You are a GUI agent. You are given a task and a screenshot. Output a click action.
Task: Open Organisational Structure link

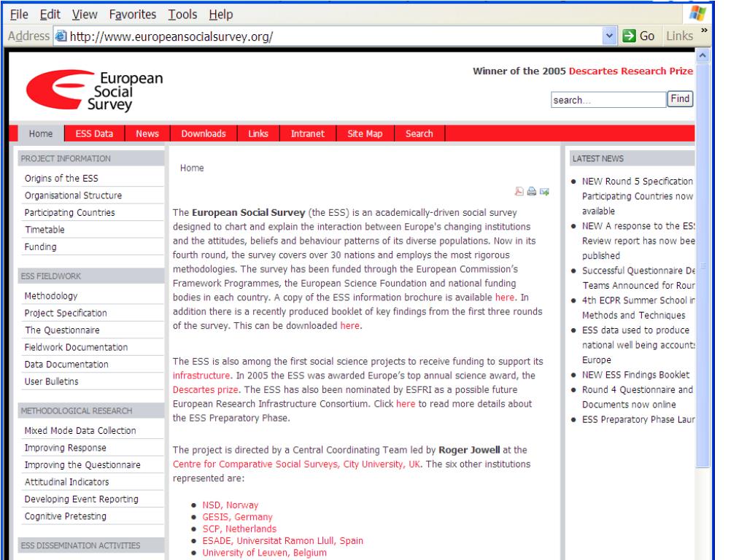click(x=74, y=195)
